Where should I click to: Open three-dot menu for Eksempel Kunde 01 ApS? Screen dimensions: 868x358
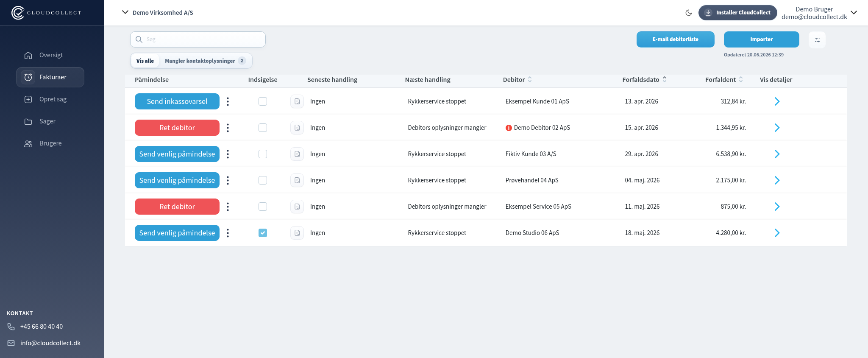(228, 101)
